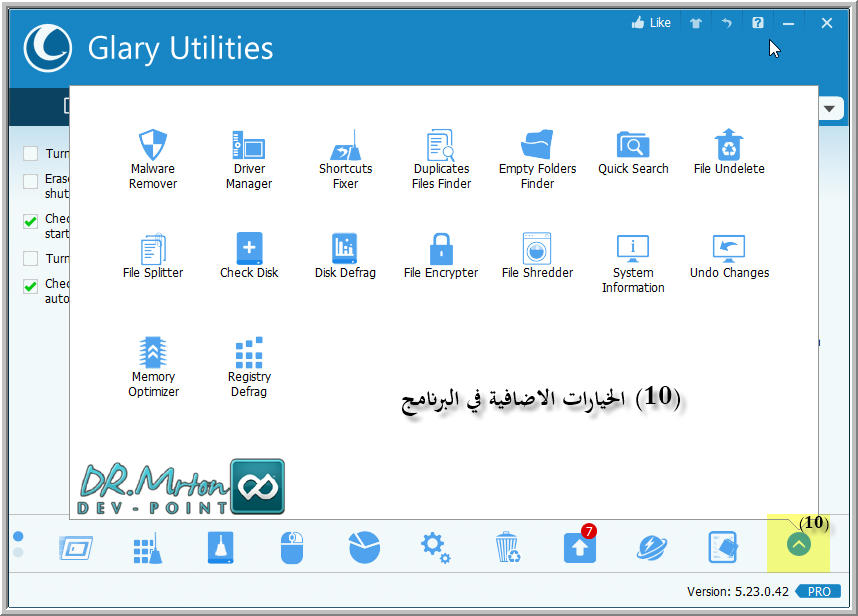Open File Splitter
Image resolution: width=858 pixels, height=616 pixels.
coord(153,256)
